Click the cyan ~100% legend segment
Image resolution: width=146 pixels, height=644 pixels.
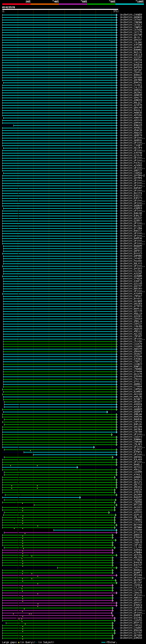[x=129, y=4]
